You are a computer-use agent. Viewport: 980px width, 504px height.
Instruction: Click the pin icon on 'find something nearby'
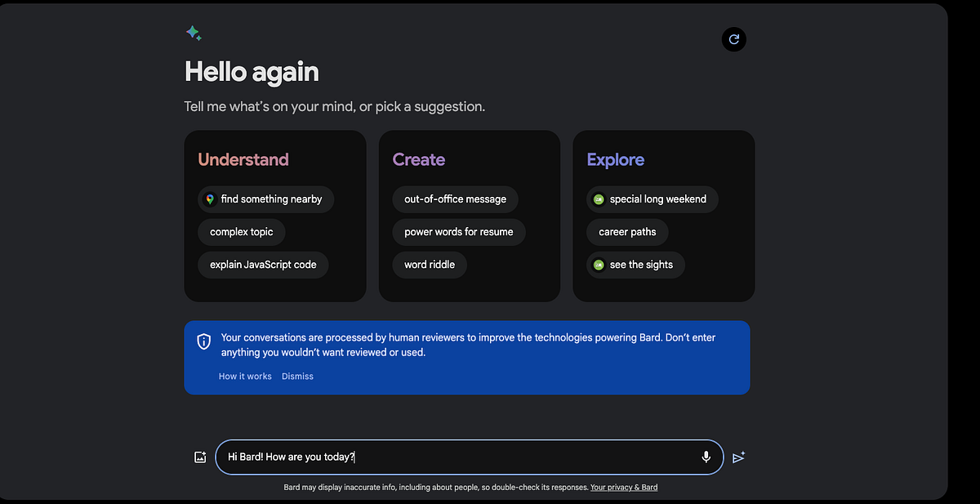pos(211,199)
